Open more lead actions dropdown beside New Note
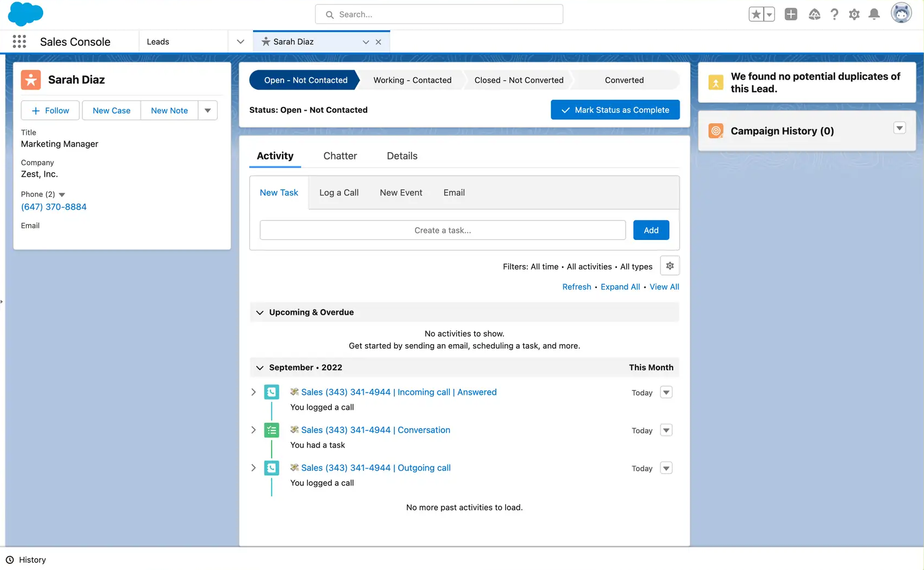 pyautogui.click(x=208, y=110)
